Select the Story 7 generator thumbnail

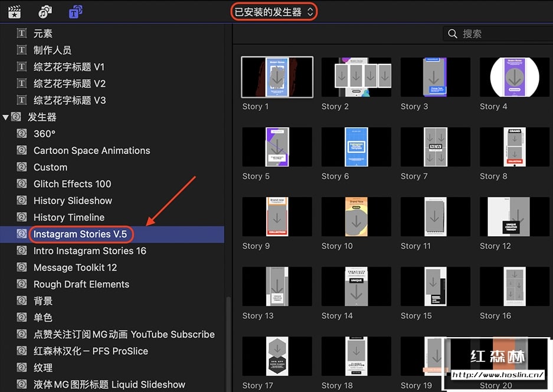click(x=436, y=147)
